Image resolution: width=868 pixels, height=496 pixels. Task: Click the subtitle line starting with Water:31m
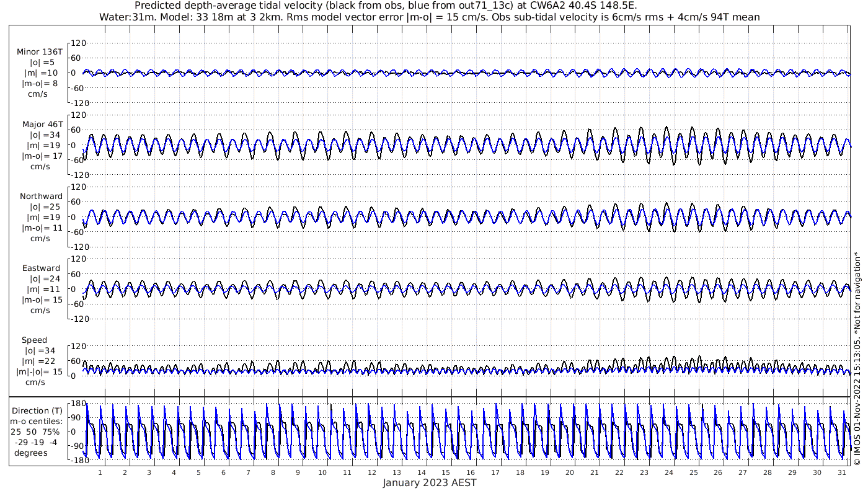tap(429, 17)
